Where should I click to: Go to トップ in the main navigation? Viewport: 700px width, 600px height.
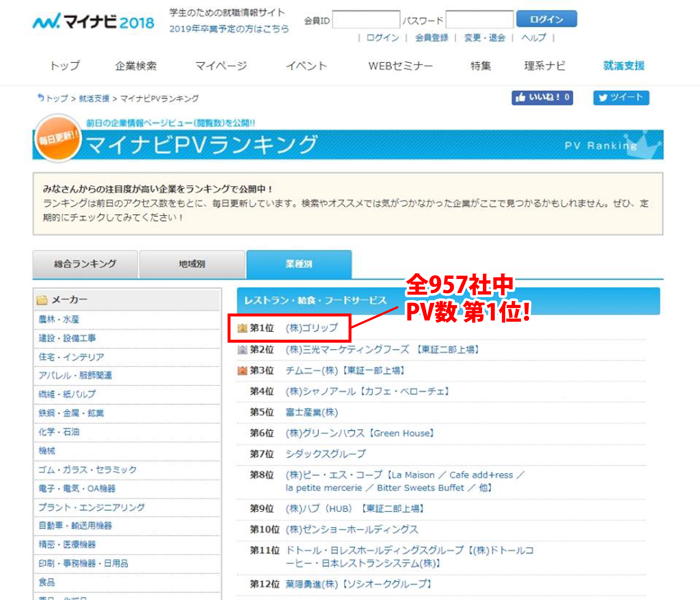pos(65,66)
